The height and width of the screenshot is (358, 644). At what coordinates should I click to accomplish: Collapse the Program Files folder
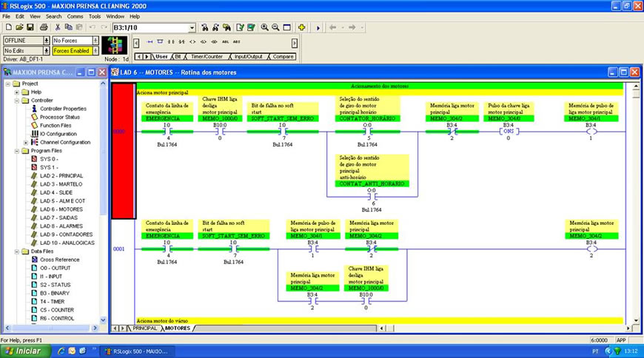[x=17, y=151]
